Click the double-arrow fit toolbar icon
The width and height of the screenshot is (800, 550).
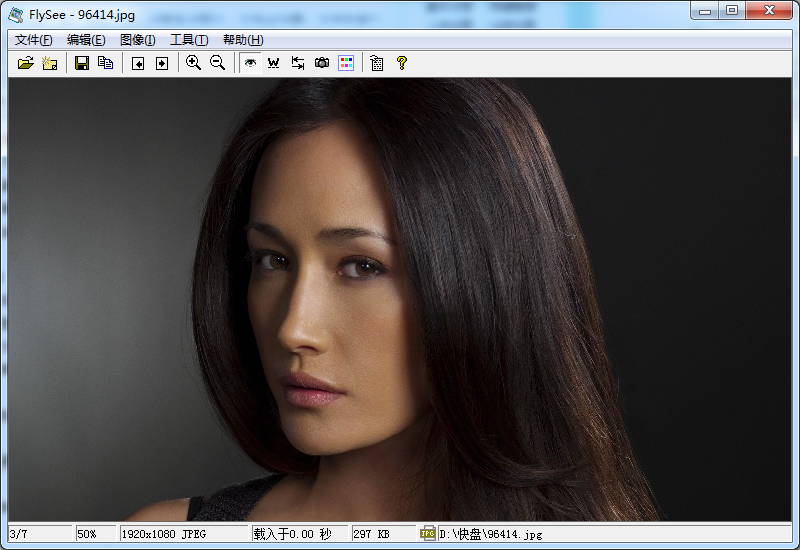tap(298, 63)
